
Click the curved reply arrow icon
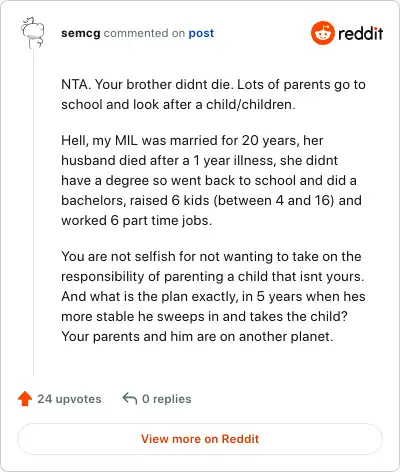click(130, 398)
